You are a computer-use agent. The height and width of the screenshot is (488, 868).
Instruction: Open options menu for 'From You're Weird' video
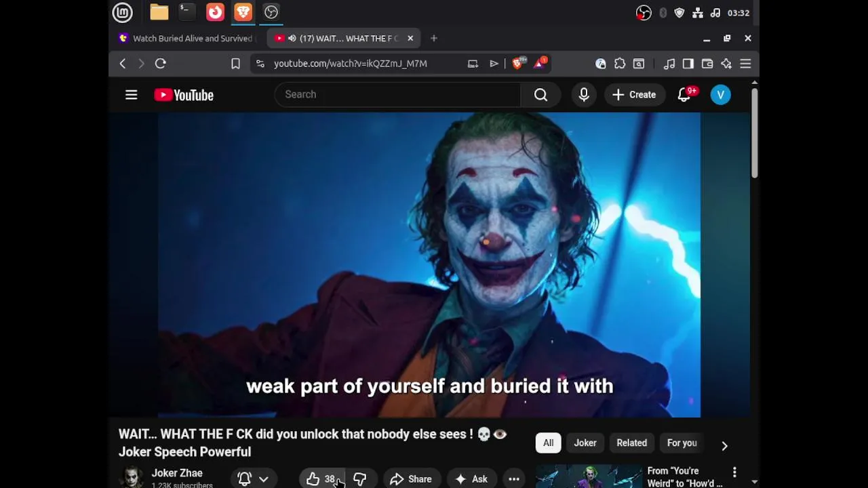tap(734, 472)
